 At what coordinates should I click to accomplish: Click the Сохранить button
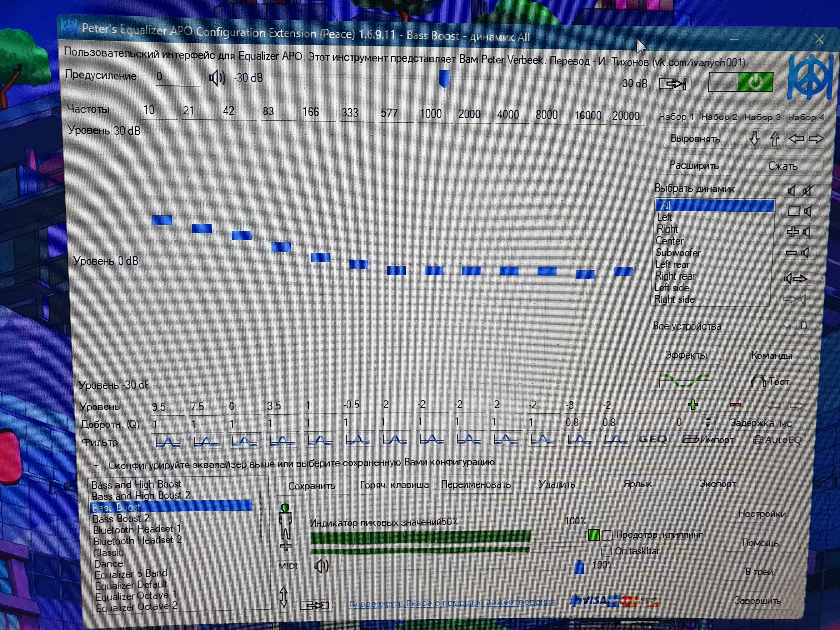[x=312, y=486]
